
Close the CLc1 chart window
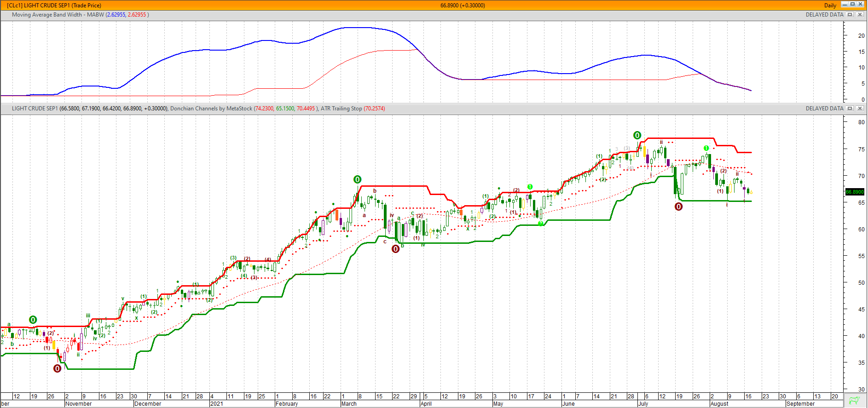coord(860,4)
